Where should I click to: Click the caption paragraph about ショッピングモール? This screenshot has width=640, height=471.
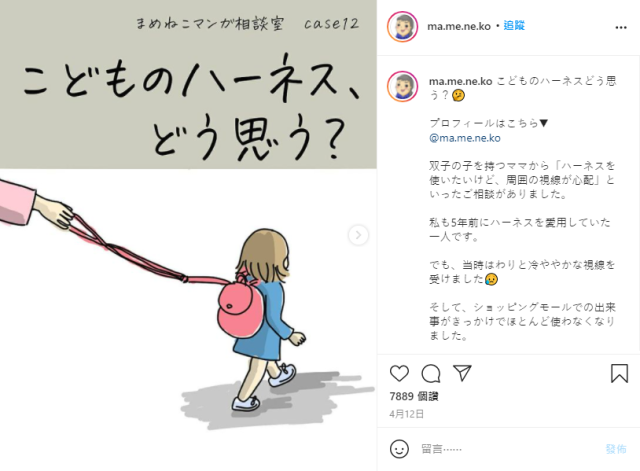[522, 321]
